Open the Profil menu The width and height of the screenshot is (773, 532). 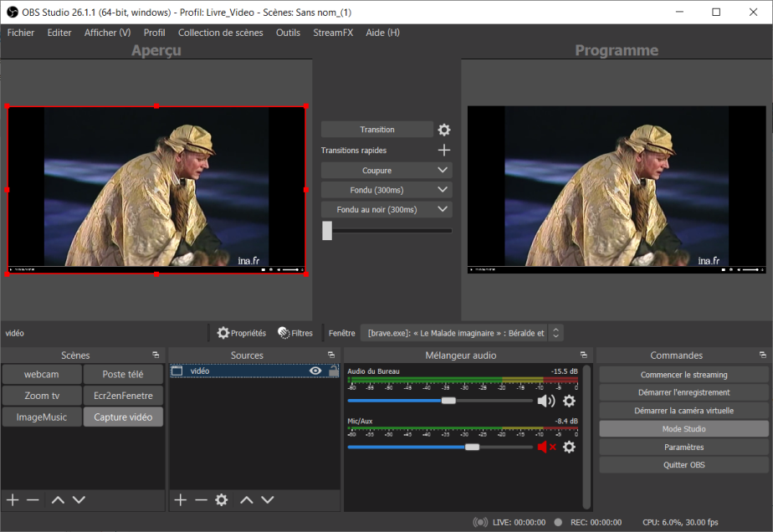pyautogui.click(x=154, y=33)
